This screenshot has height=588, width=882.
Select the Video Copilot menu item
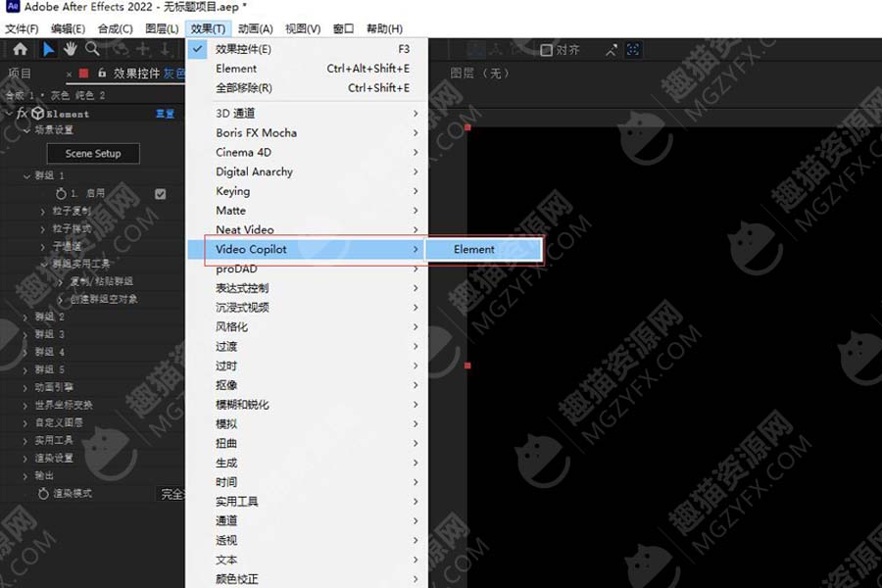(307, 249)
